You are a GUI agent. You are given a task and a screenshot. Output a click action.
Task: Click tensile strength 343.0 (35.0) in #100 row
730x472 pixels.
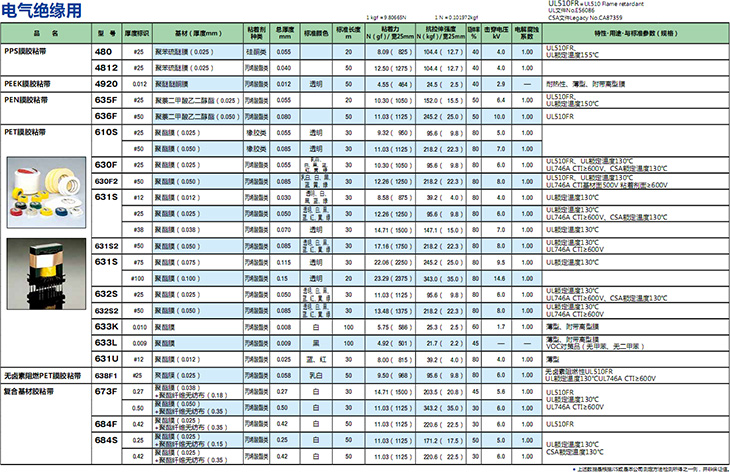[x=443, y=278]
